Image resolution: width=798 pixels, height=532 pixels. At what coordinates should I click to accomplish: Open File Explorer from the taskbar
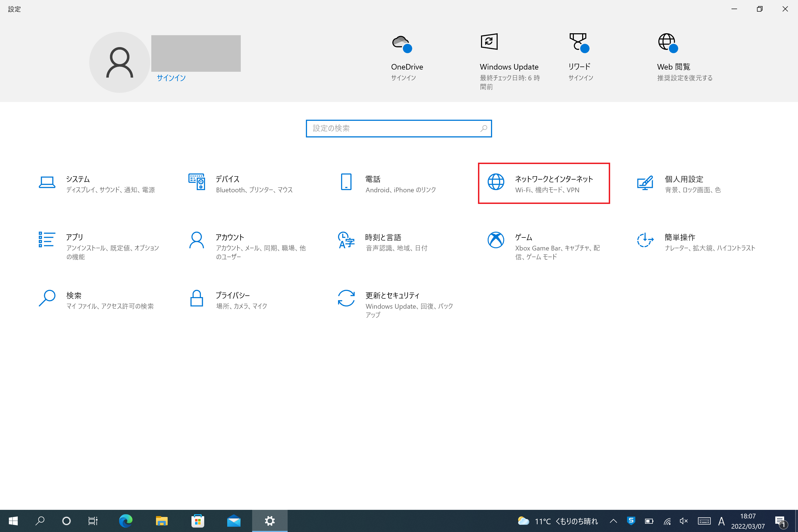pyautogui.click(x=162, y=521)
